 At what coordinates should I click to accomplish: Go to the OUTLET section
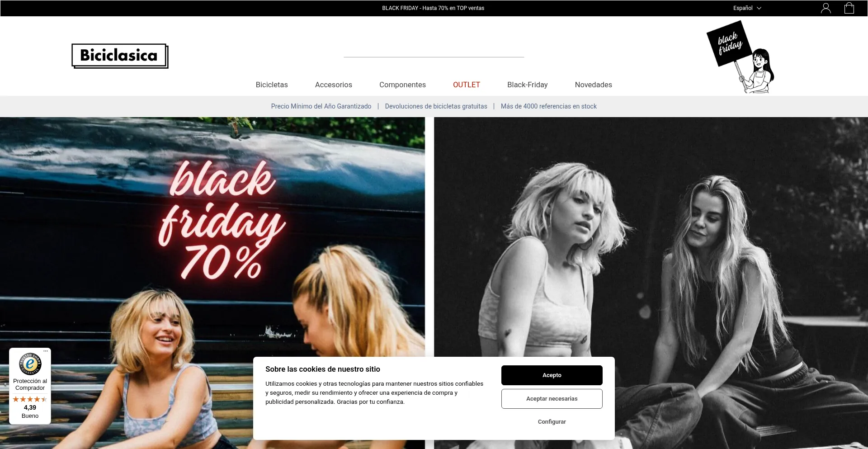(466, 85)
